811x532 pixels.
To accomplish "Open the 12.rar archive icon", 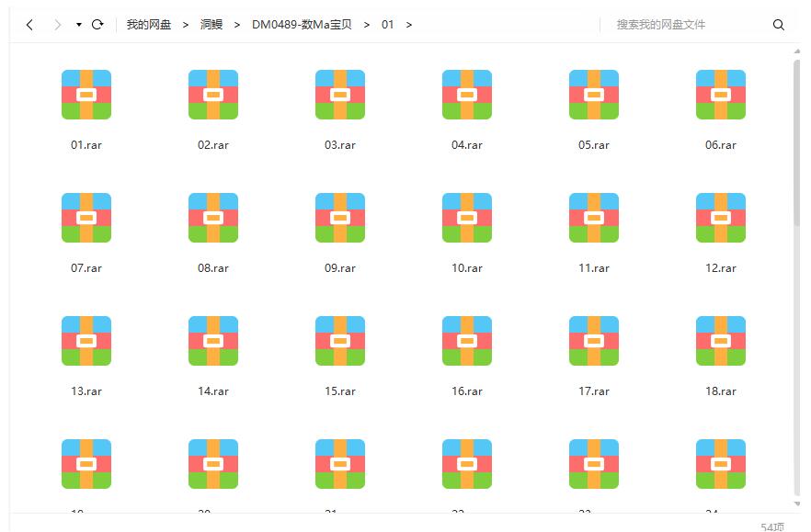I will pyautogui.click(x=720, y=218).
